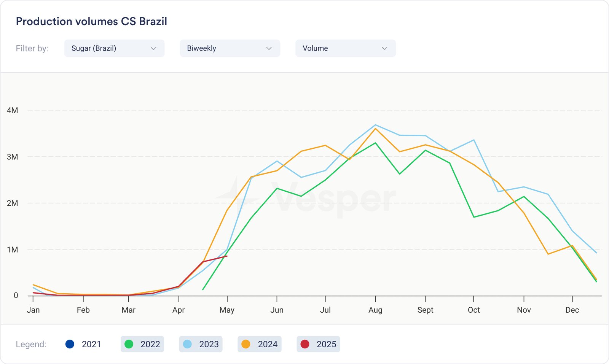Open the Volume metric dropdown
The width and height of the screenshot is (609, 364).
tap(345, 48)
